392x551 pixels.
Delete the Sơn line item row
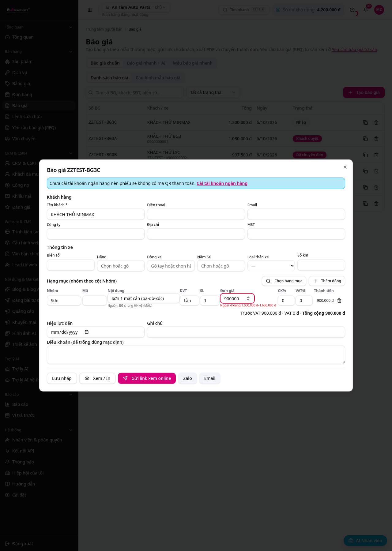click(x=339, y=301)
